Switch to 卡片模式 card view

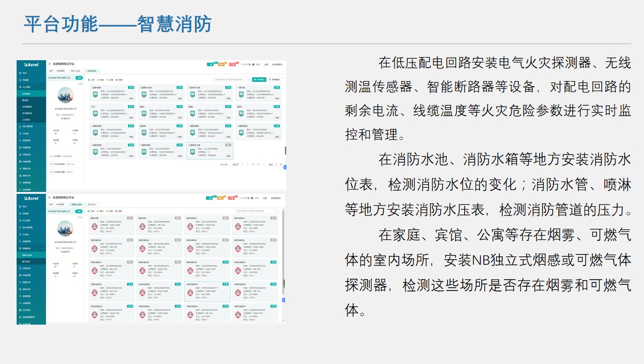pos(259,80)
